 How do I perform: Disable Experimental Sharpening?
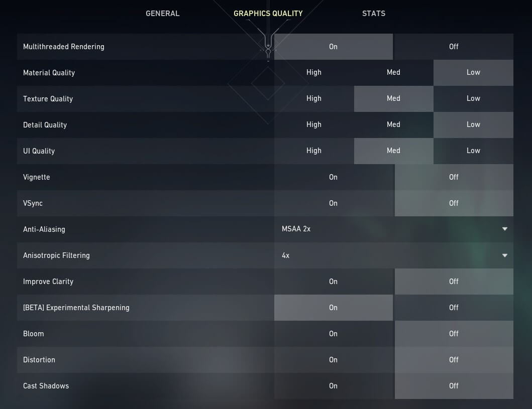(454, 308)
